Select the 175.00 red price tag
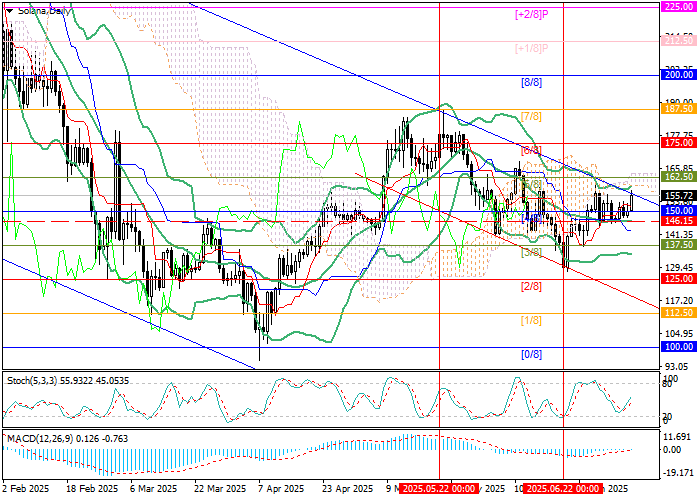The width and height of the screenshot is (700, 500). 680,143
